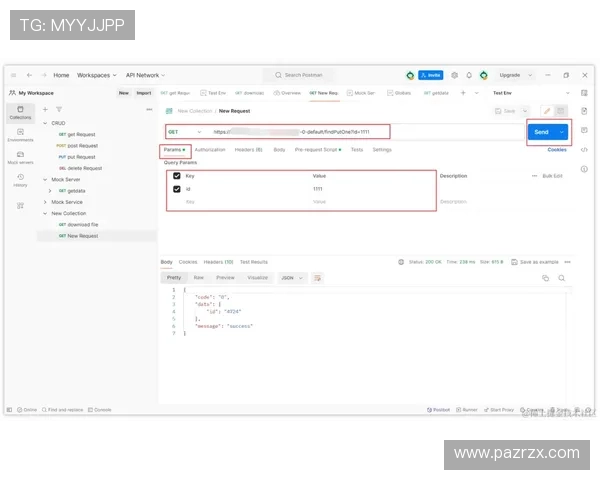Click the blue Send button
Image resolution: width=600 pixels, height=480 pixels.
click(541, 132)
